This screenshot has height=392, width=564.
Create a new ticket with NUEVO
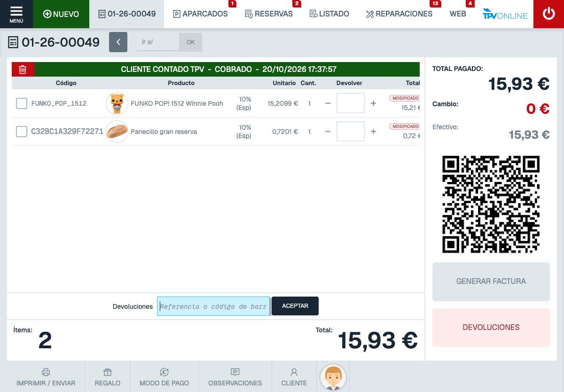[61, 14]
